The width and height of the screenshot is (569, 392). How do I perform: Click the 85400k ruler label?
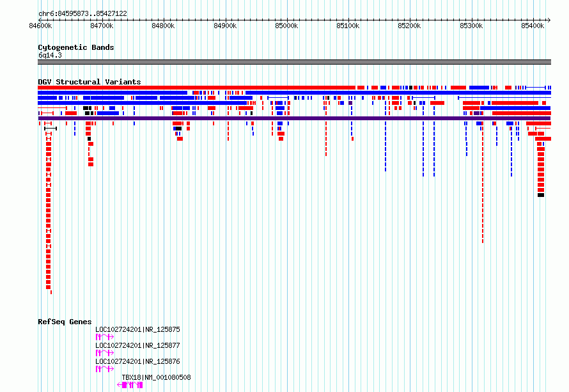(533, 26)
